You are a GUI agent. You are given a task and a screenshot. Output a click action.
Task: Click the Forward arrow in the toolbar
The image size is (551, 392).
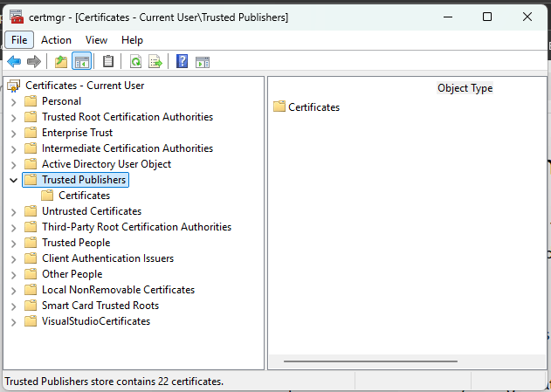34,61
